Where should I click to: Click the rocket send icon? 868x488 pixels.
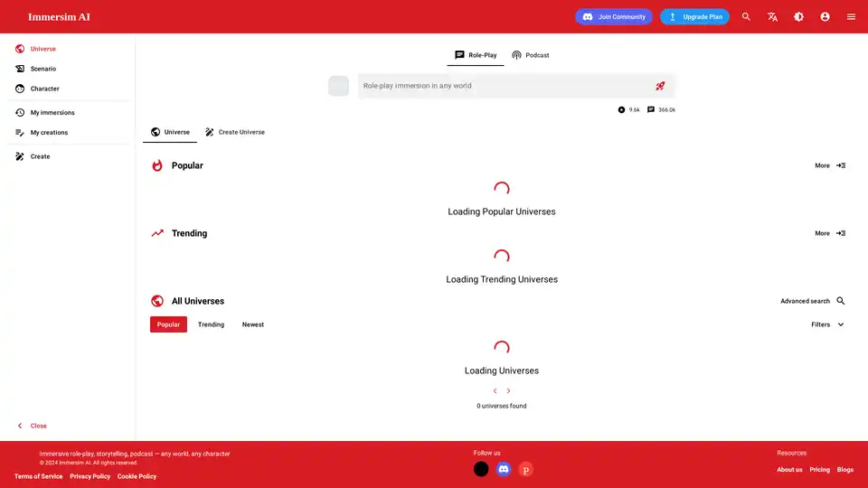click(x=660, y=86)
